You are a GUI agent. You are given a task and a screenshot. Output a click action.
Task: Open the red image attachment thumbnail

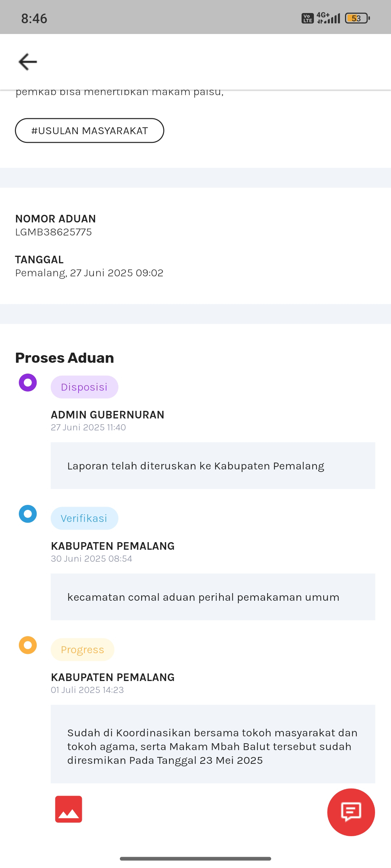tap(68, 809)
